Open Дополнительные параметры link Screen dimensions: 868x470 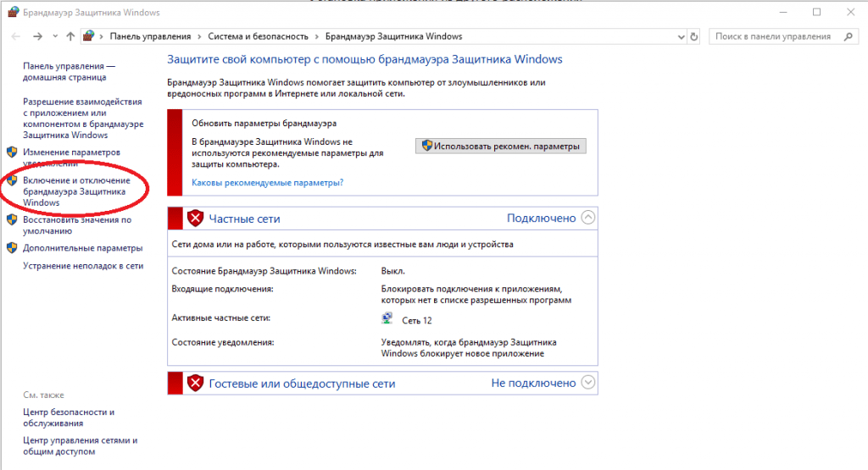(x=82, y=248)
